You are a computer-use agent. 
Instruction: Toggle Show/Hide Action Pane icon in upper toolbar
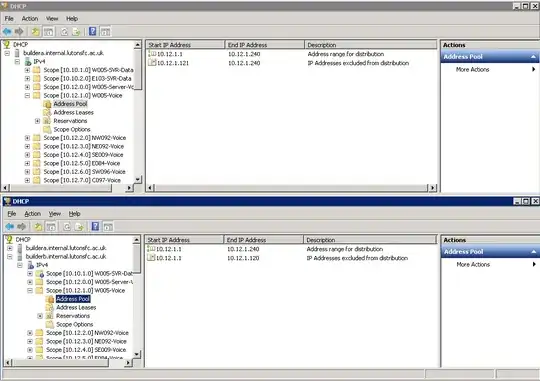point(105,32)
